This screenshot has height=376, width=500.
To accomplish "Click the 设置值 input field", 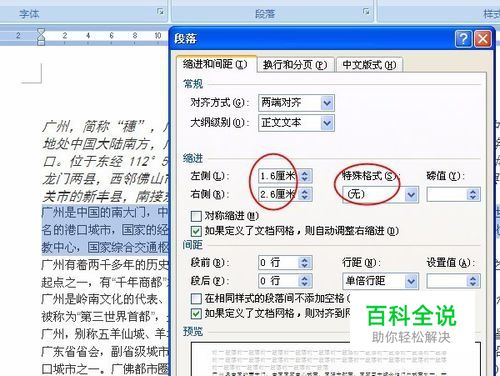I will coord(447,281).
